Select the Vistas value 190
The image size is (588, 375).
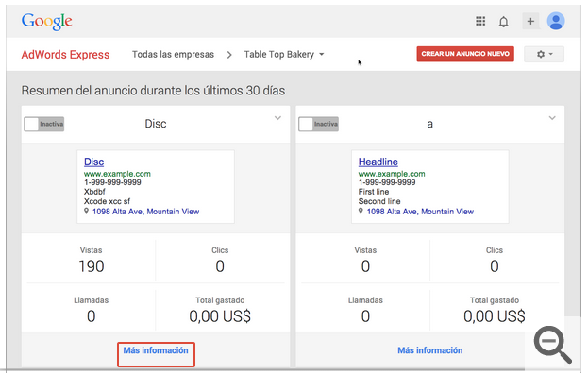92,266
